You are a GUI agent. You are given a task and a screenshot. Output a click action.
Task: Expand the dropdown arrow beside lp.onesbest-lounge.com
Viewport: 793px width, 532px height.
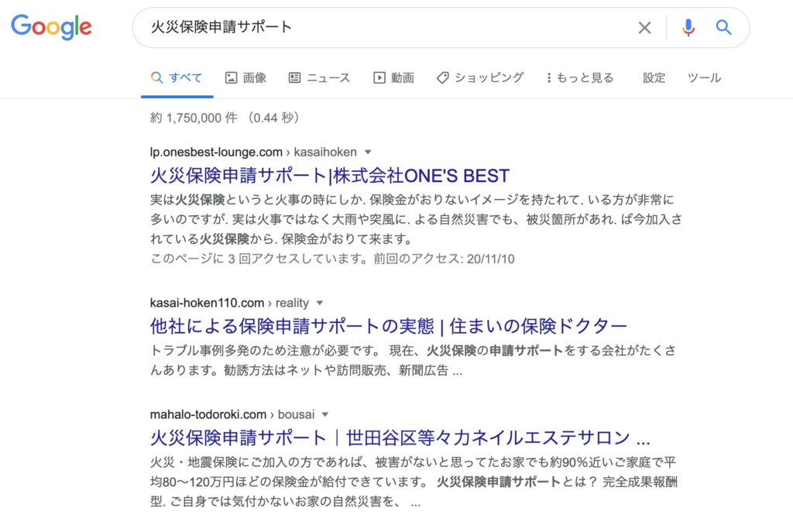[x=367, y=152]
